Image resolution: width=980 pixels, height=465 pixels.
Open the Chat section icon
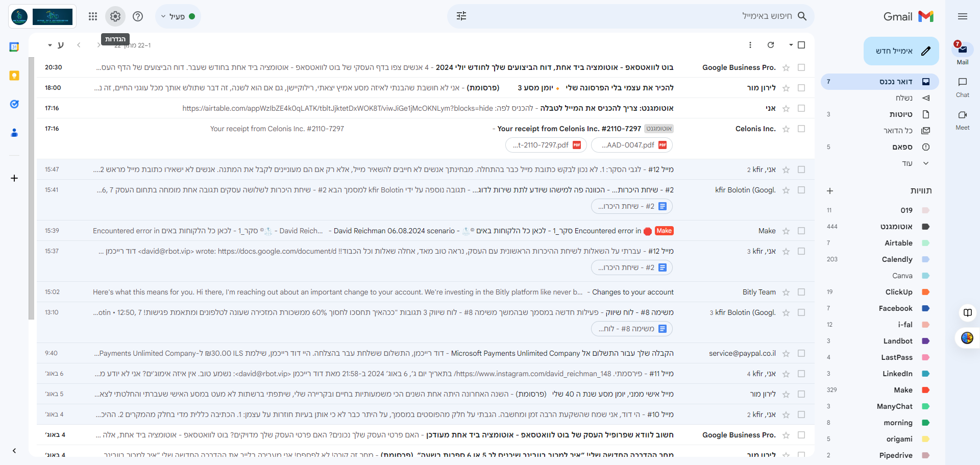click(x=963, y=82)
